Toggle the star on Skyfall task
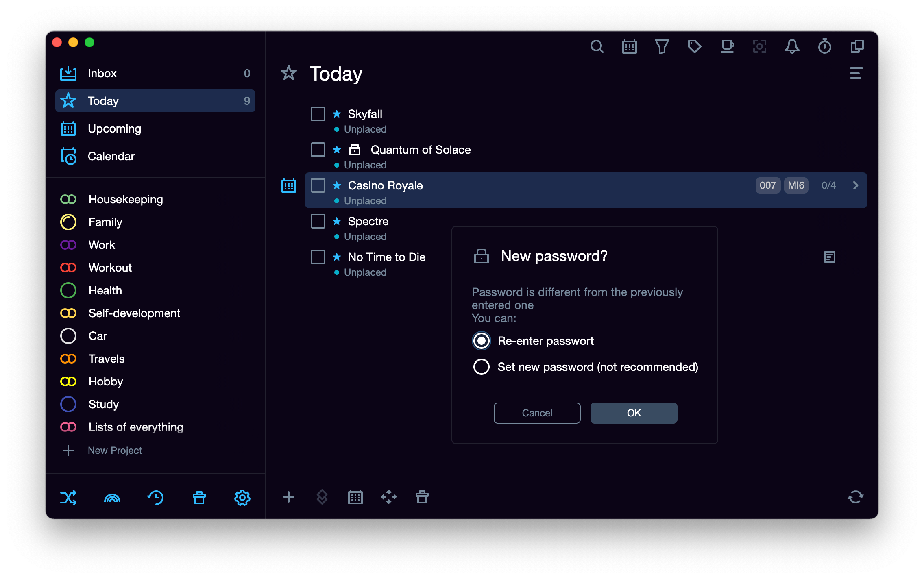The image size is (924, 579). [337, 114]
